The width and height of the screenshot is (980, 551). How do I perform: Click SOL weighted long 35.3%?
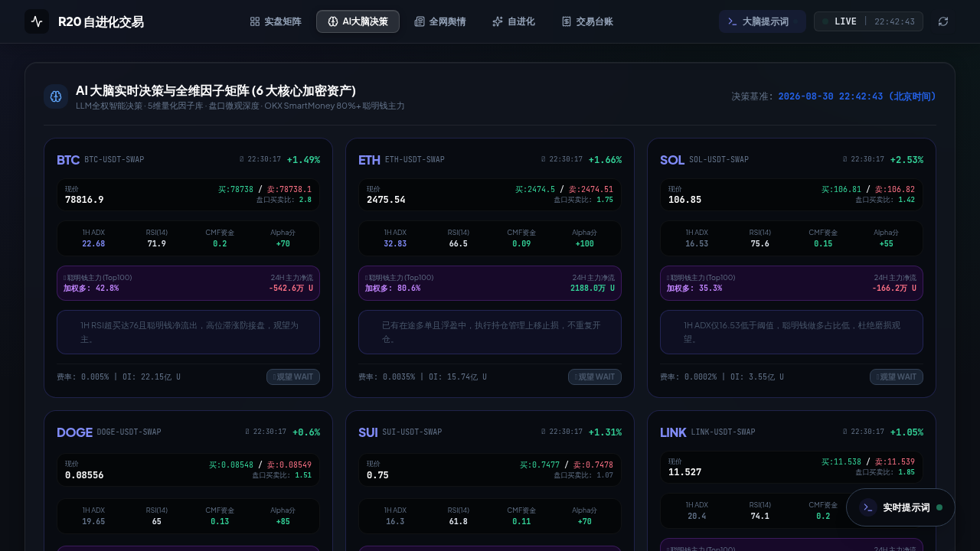[x=694, y=289]
